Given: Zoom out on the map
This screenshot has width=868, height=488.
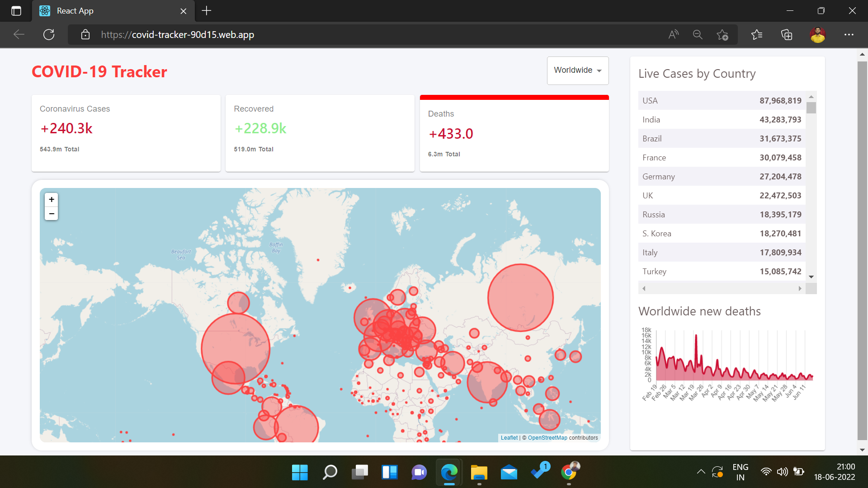Looking at the screenshot, I should pos(52,213).
